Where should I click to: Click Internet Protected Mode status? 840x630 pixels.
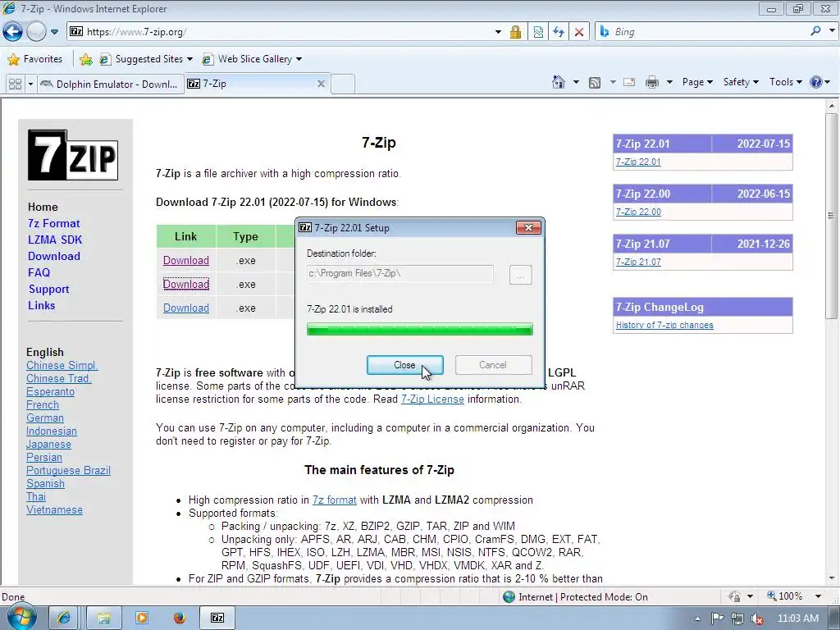(576, 597)
